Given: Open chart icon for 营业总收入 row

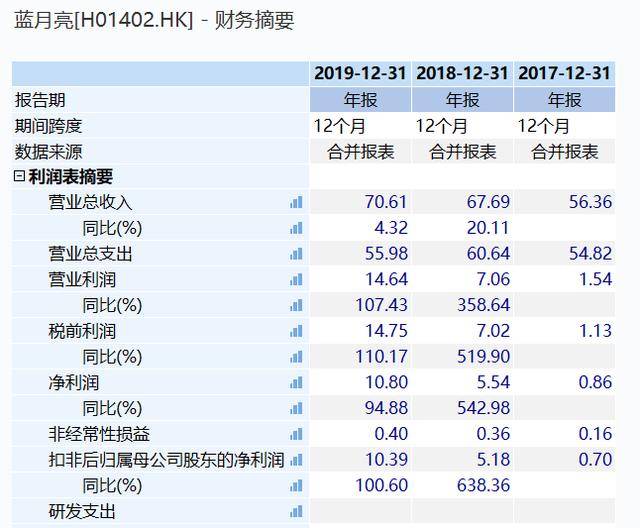Looking at the screenshot, I should coord(296,202).
